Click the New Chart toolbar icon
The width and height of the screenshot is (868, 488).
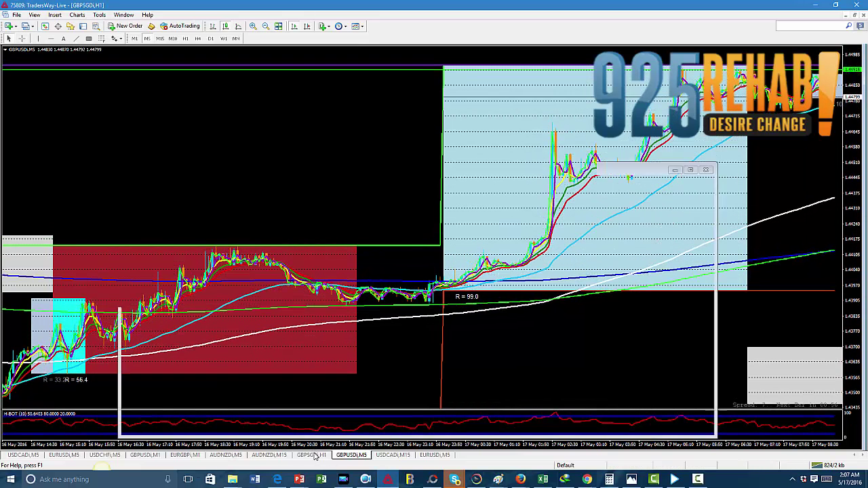[x=9, y=26]
